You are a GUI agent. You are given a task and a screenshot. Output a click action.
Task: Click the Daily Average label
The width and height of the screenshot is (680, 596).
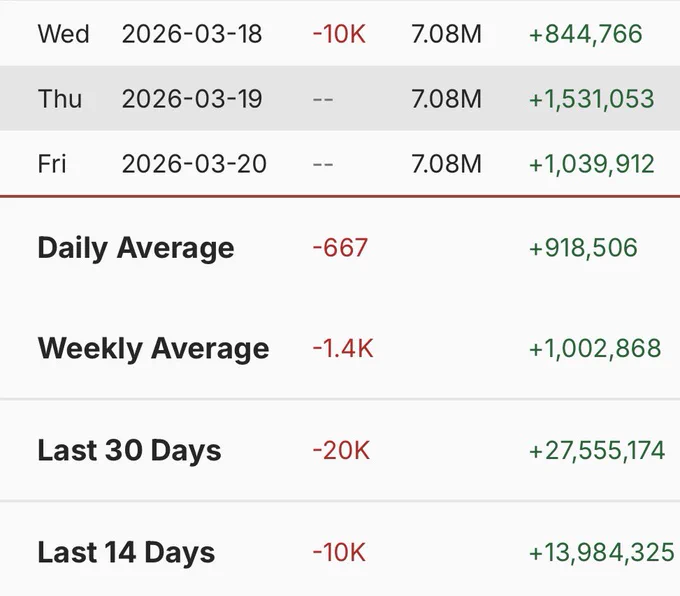click(136, 249)
